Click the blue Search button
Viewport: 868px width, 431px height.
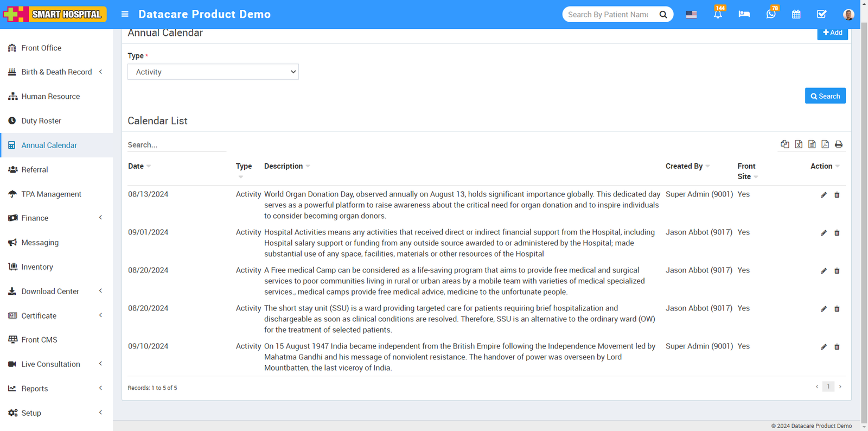pos(825,96)
